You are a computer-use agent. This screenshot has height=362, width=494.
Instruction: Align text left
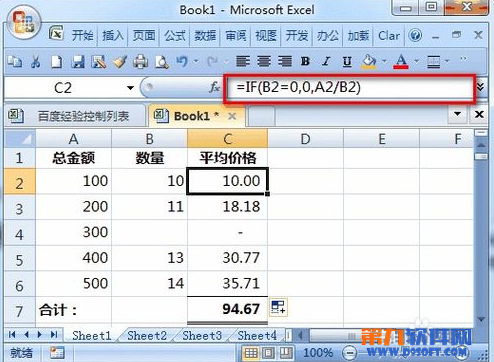[x=243, y=61]
